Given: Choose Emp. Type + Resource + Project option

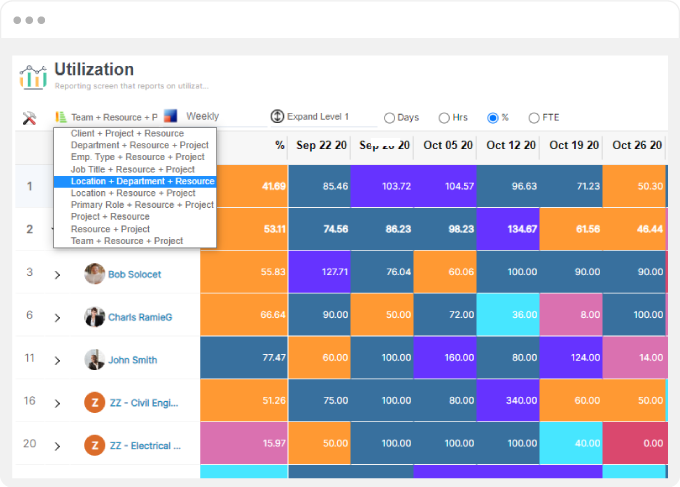Looking at the screenshot, I should 137,157.
